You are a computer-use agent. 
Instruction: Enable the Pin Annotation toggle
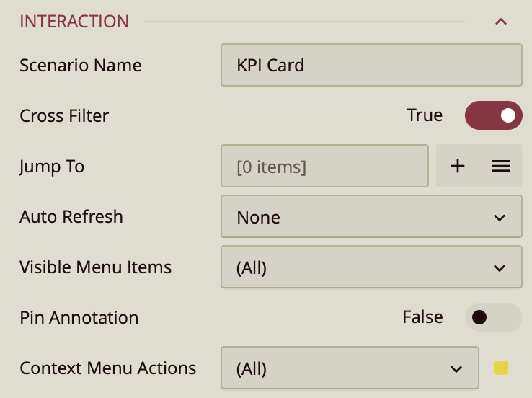point(493,317)
